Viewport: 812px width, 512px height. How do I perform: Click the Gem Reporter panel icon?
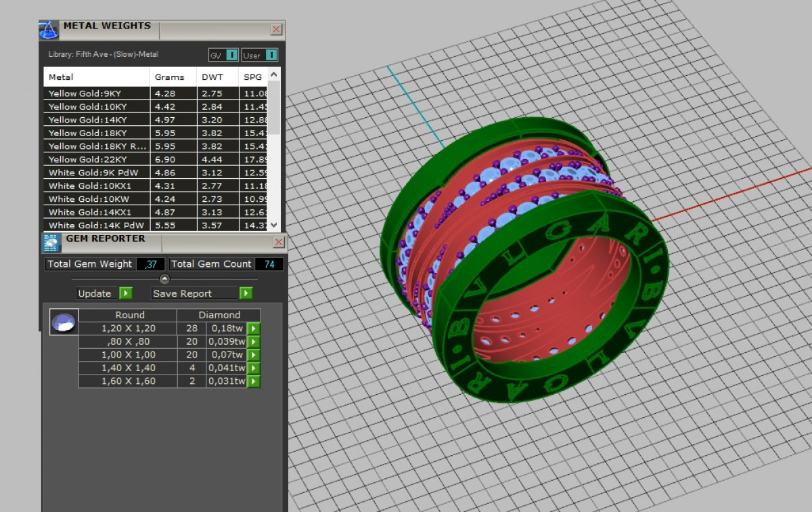click(x=52, y=242)
